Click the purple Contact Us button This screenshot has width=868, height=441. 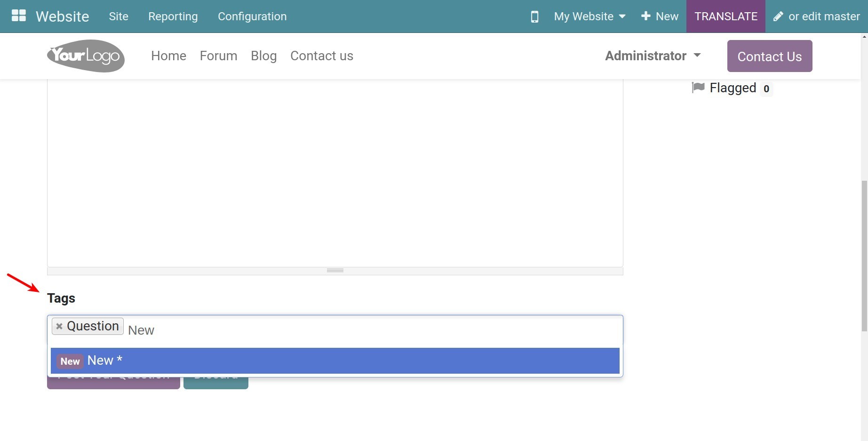point(769,56)
